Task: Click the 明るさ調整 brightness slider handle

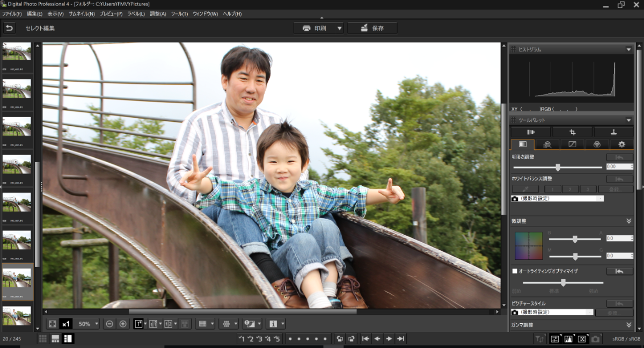Action: coord(558,167)
